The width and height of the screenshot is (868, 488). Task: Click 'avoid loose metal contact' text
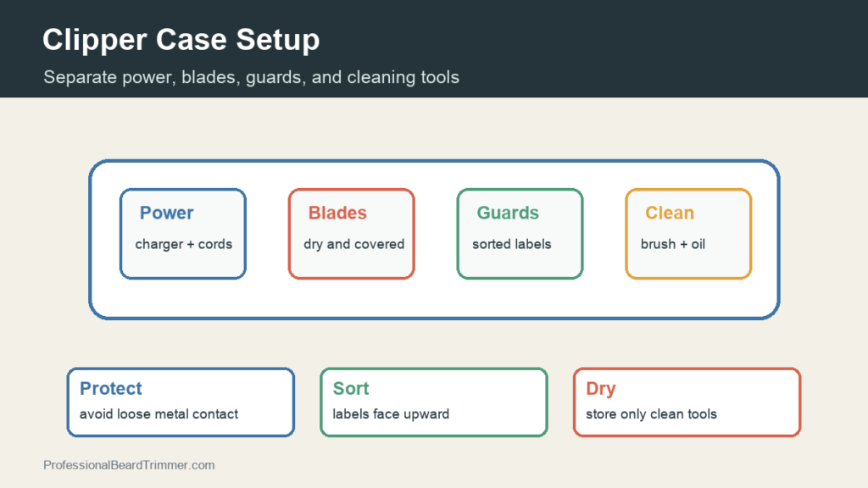(x=159, y=413)
